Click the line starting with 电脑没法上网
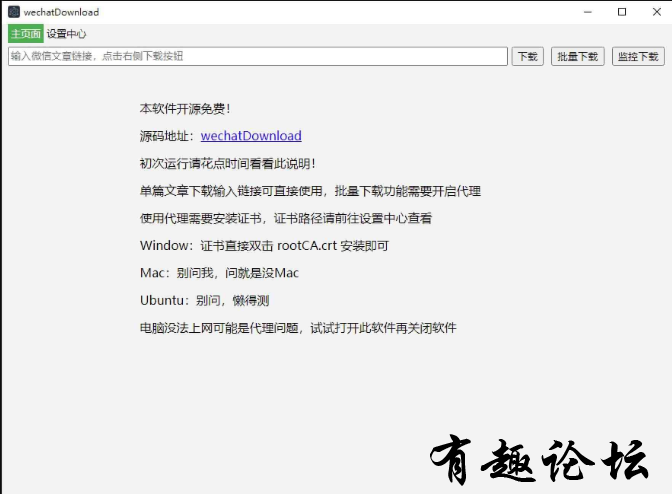 298,328
